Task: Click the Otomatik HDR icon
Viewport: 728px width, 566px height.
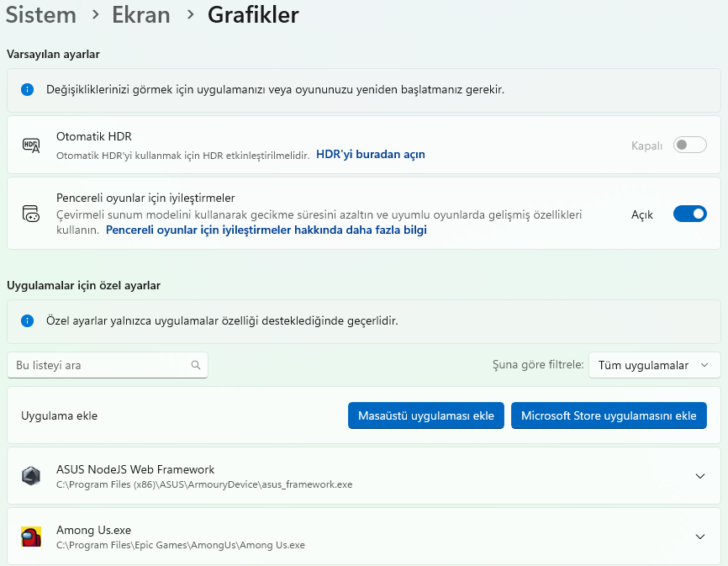Action: (31, 145)
